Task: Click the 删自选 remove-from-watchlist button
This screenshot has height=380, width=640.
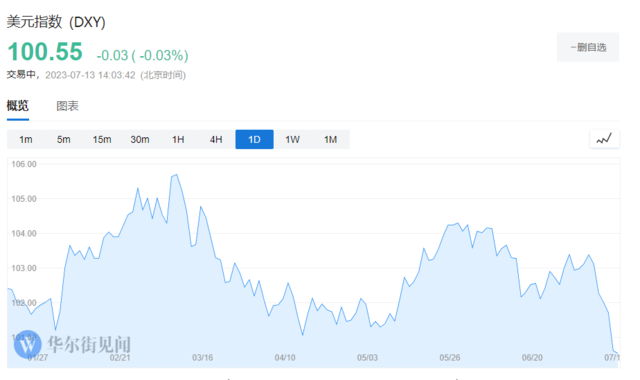Action: pyautogui.click(x=588, y=47)
